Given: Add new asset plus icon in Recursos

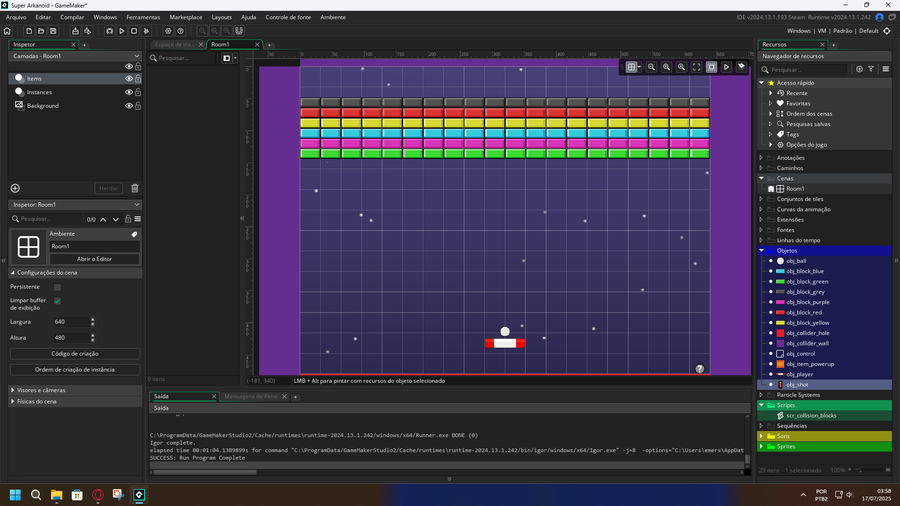Looking at the screenshot, I should 859,69.
